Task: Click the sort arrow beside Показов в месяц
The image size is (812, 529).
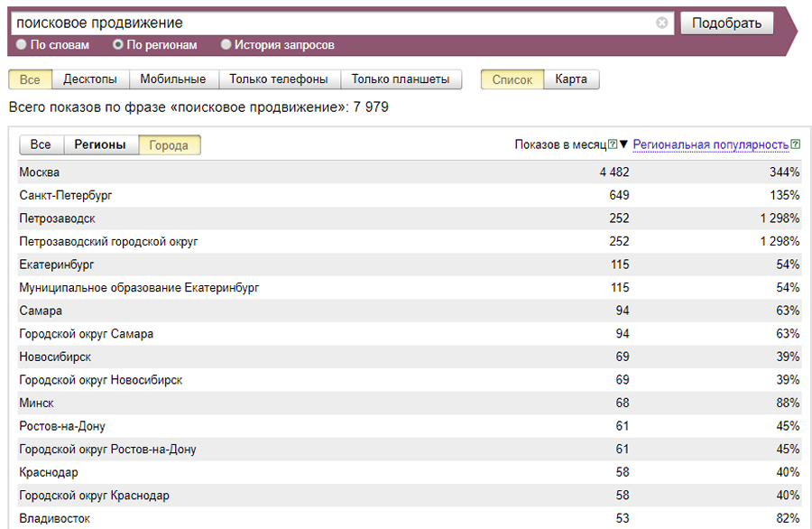Action: 623,144
